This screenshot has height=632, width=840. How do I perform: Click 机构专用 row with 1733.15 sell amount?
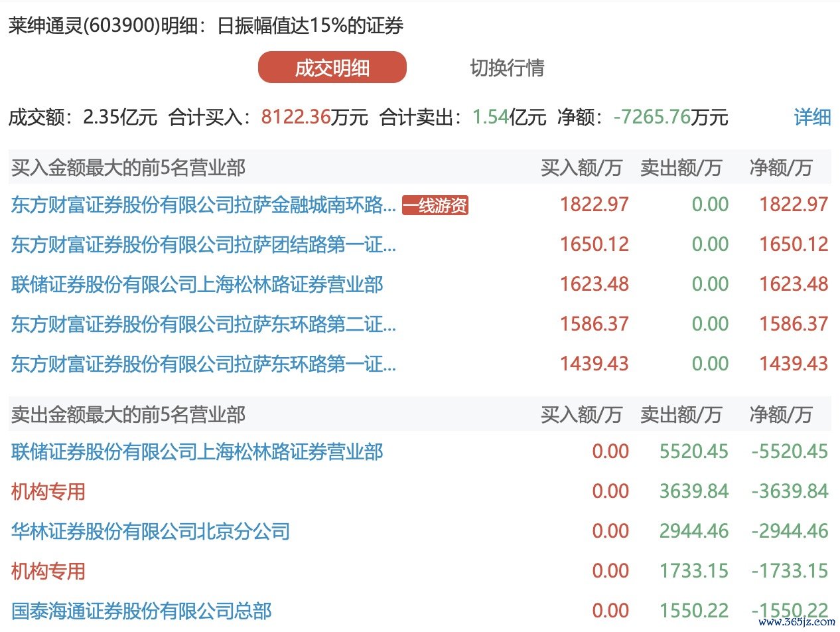tap(48, 572)
